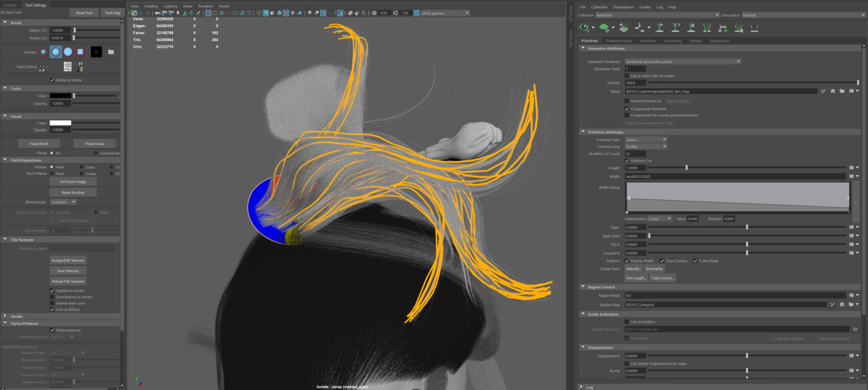Click the Generator Seed input field
This screenshot has width=868, height=390.
click(635, 69)
